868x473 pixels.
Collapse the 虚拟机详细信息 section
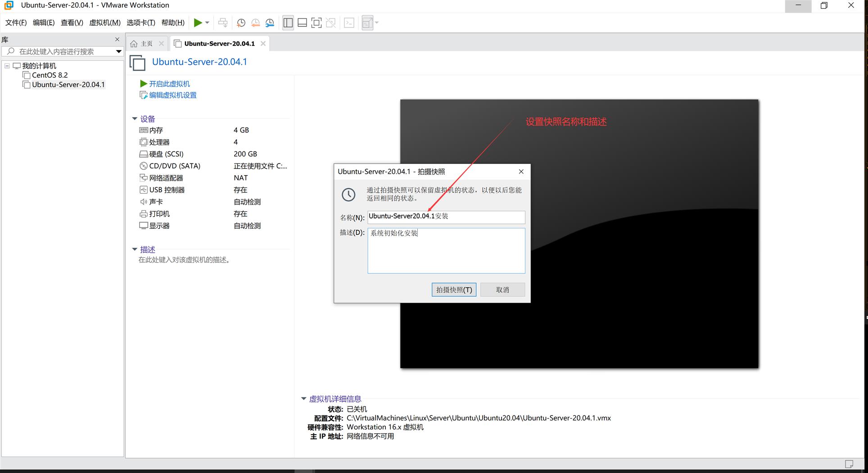coord(304,399)
